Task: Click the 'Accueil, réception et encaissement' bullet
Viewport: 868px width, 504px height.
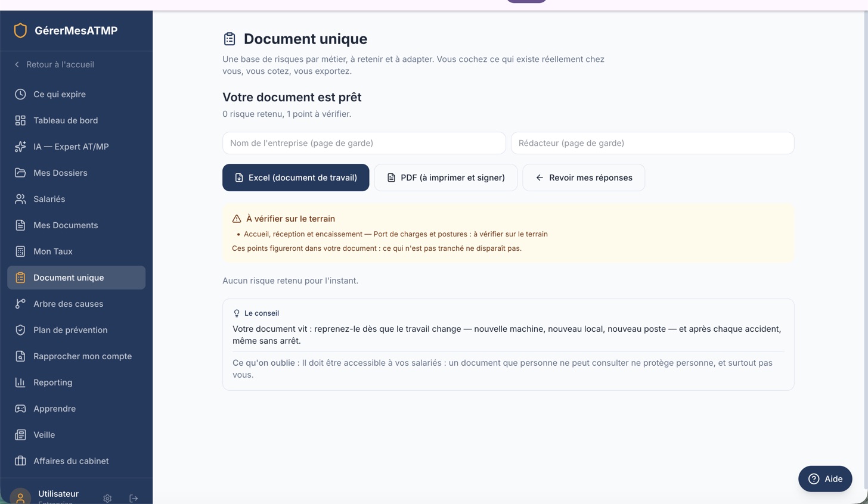Action: point(396,234)
